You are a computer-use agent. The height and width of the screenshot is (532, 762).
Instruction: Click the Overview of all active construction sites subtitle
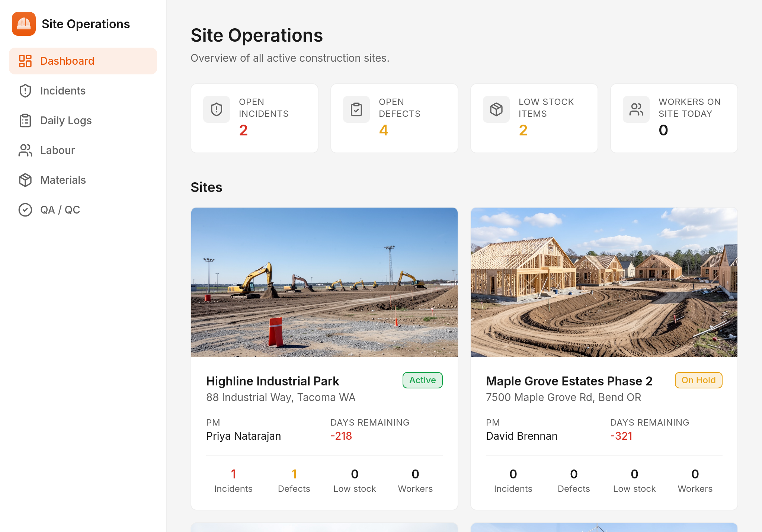(290, 58)
